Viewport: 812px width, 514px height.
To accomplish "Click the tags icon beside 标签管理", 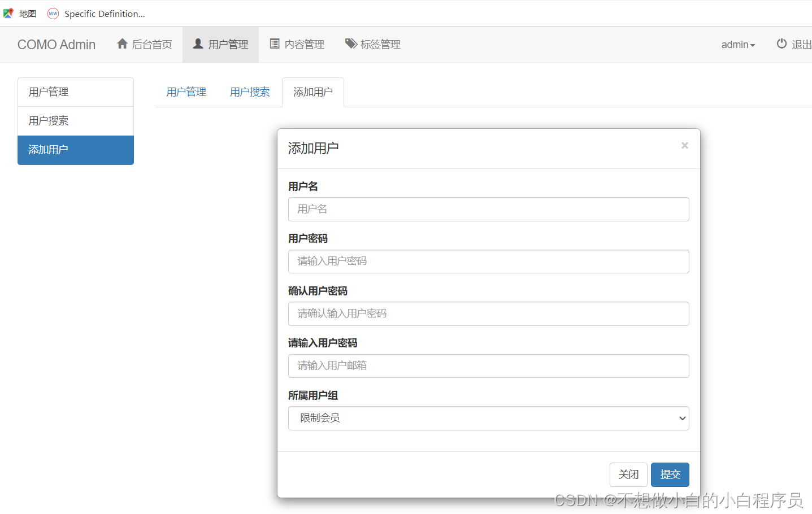I will pyautogui.click(x=351, y=43).
